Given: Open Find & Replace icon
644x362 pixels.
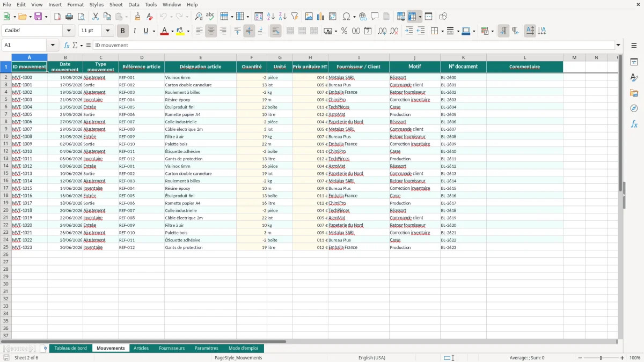Looking at the screenshot, I should (199, 17).
